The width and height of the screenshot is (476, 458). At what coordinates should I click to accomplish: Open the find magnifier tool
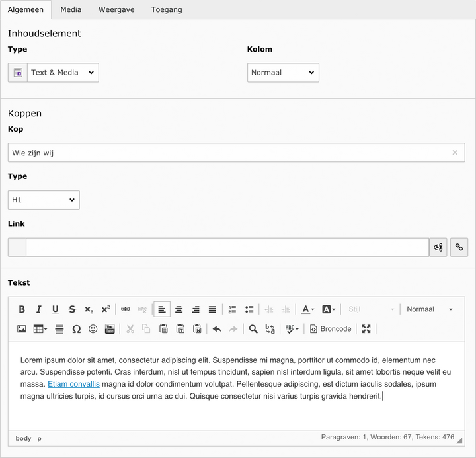[253, 329]
